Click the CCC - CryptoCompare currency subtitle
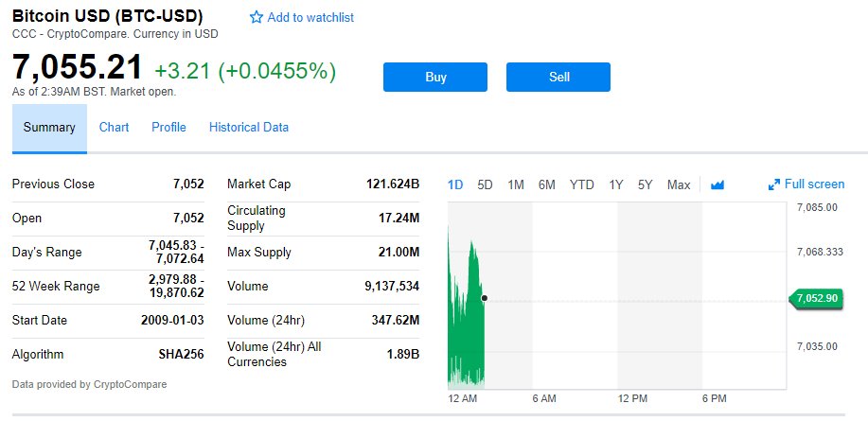868x421 pixels. coord(115,34)
